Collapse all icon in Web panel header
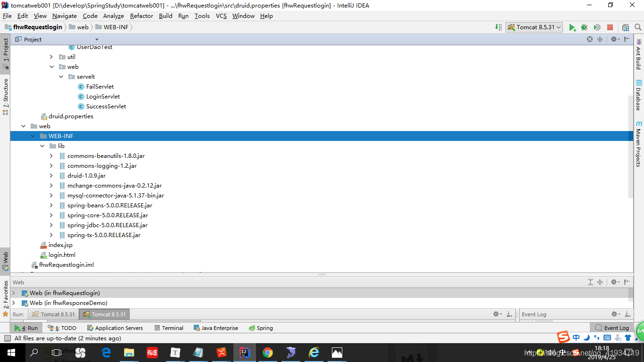Viewport: 644px width, 362px height. tap(600, 282)
